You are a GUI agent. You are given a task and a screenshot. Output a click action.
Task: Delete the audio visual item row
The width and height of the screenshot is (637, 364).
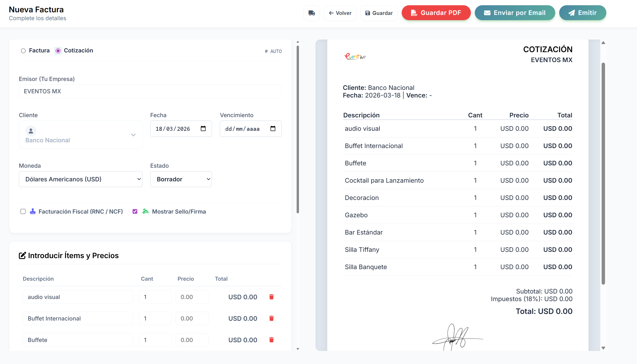point(271,297)
